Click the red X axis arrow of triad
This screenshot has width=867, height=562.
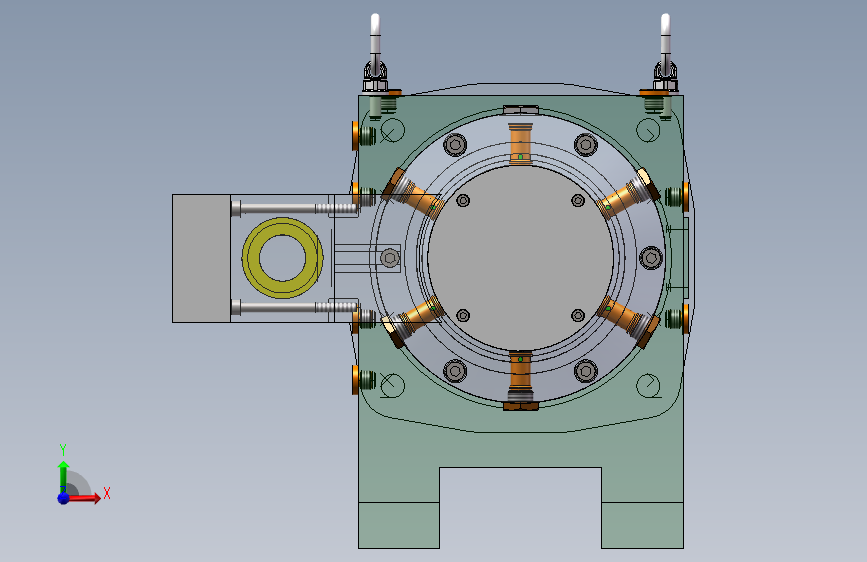[x=84, y=498]
